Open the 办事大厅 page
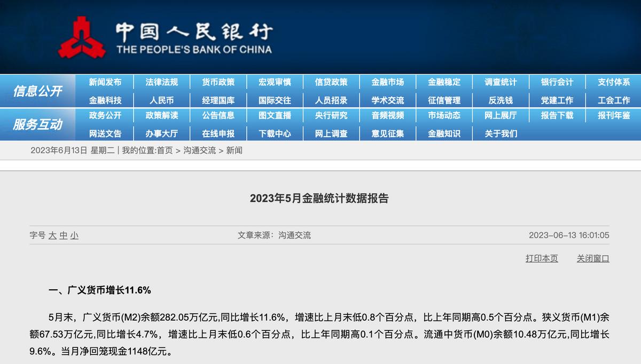 pos(161,133)
